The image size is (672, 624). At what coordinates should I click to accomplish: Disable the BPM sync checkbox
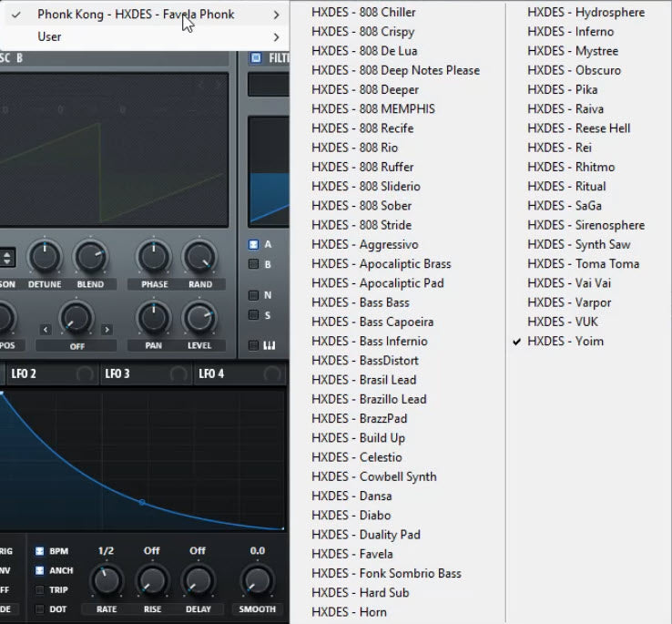pyautogui.click(x=40, y=551)
